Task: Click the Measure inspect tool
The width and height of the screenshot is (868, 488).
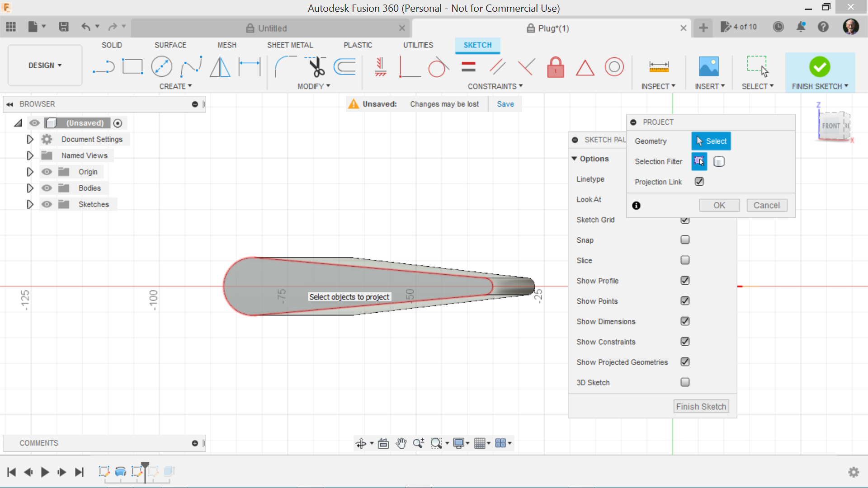Action: click(659, 67)
